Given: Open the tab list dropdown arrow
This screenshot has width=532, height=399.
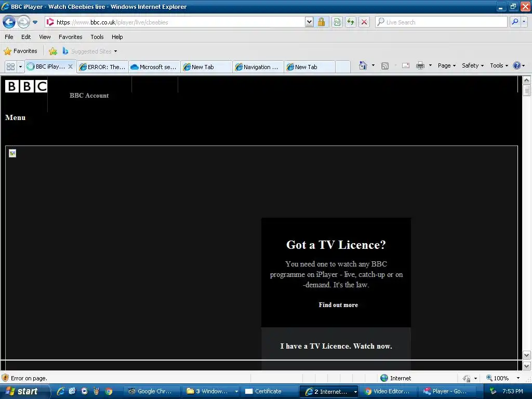Looking at the screenshot, I should 20,66.
